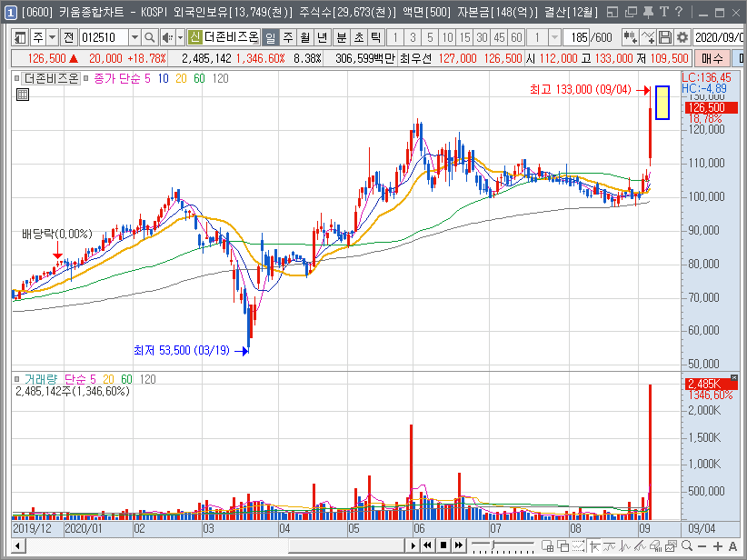Screen dimensions: 747x560
Task: Toggle the crosshair cursor tool icon
Action: [x=594, y=545]
